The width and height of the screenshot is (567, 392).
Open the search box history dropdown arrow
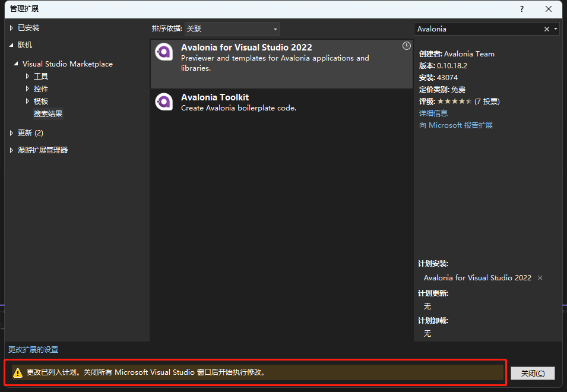[556, 29]
